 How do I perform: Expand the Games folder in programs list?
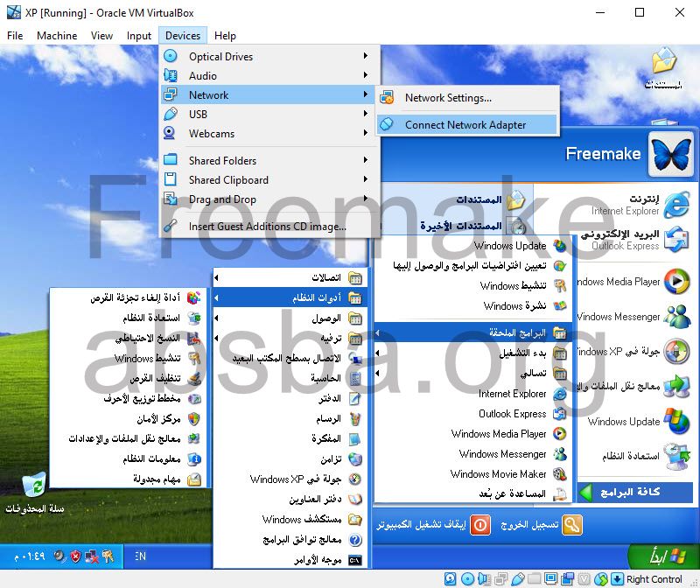[472, 373]
